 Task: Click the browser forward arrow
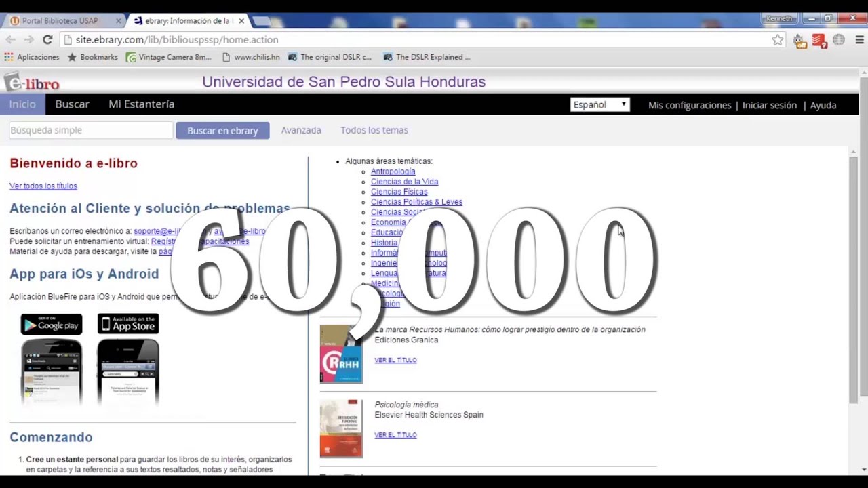28,40
